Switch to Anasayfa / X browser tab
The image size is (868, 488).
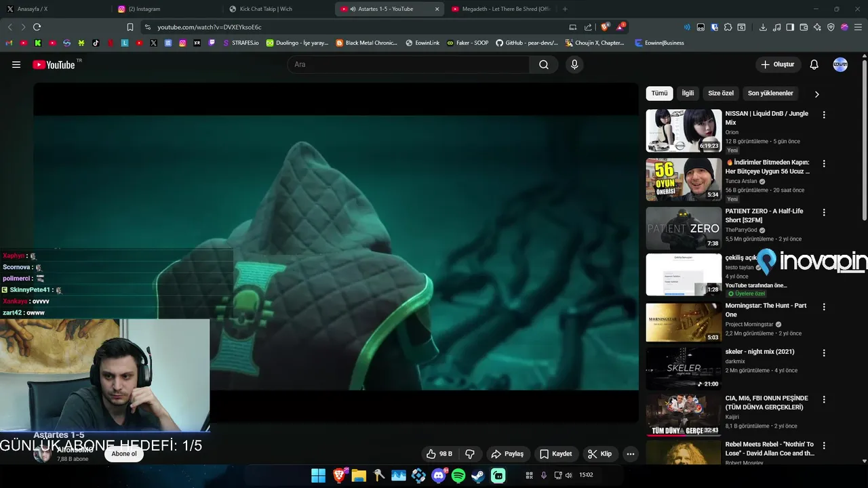[x=54, y=9]
